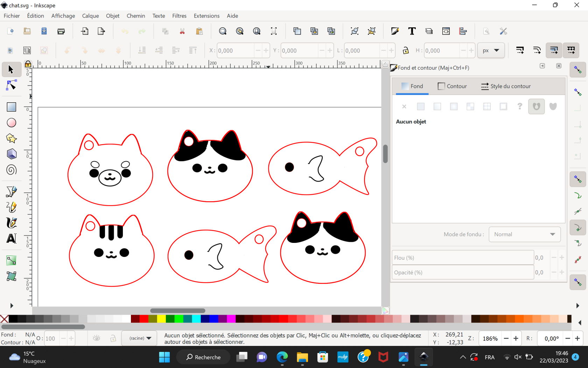Open the Calque menu
The height and width of the screenshot is (368, 588).
(91, 16)
